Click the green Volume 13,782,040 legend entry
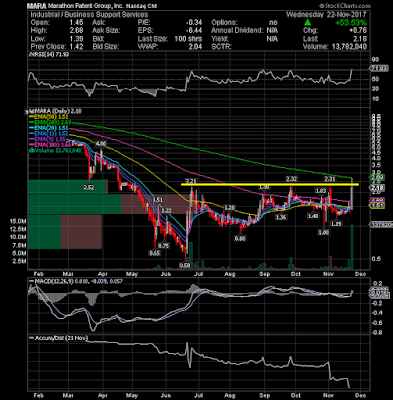Screen dimensions: 393x400 [x=55, y=150]
